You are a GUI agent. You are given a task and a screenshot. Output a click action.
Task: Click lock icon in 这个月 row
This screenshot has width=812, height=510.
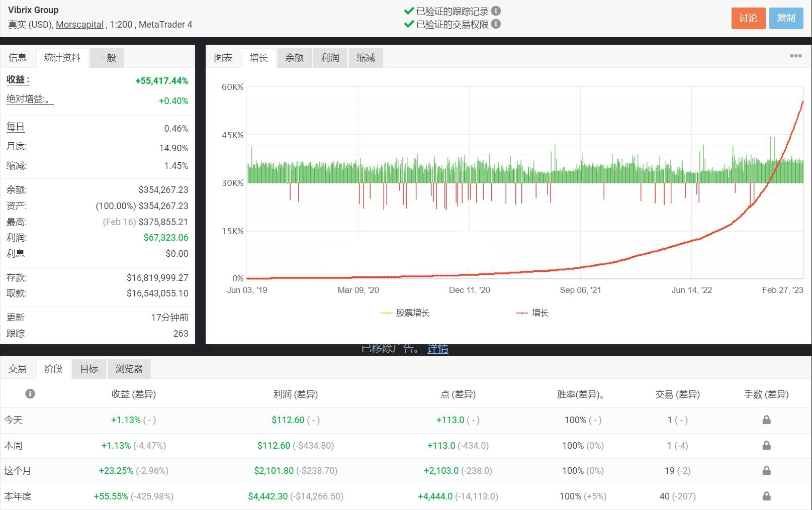coord(766,471)
